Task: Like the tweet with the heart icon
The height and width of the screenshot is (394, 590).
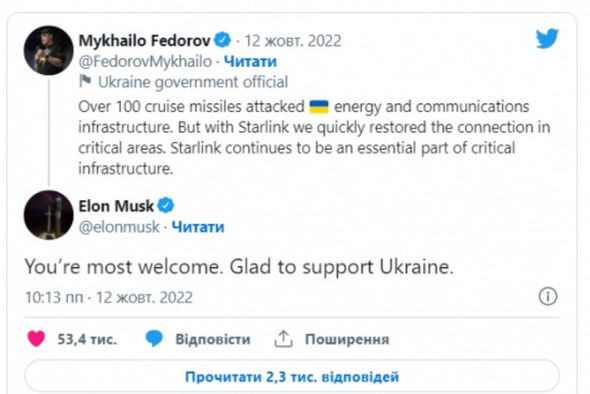Action: pyautogui.click(x=36, y=339)
